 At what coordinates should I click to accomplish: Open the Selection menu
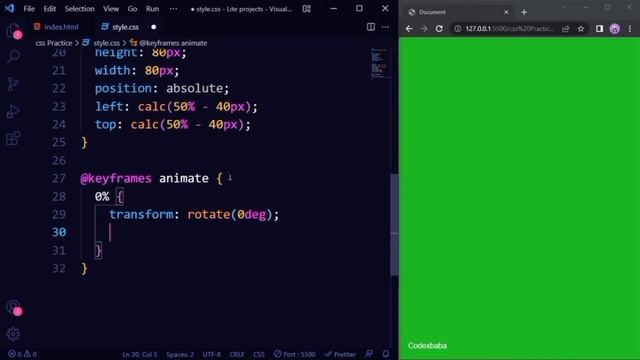pos(79,9)
